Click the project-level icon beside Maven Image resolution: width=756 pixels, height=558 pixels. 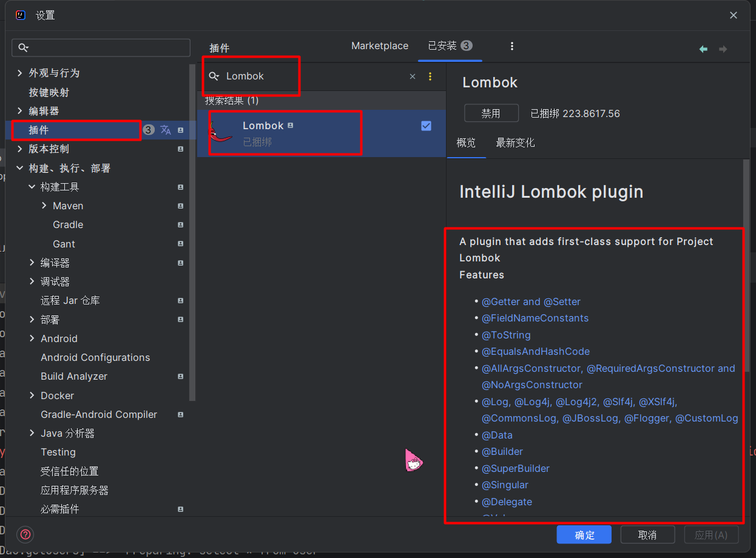tap(180, 206)
